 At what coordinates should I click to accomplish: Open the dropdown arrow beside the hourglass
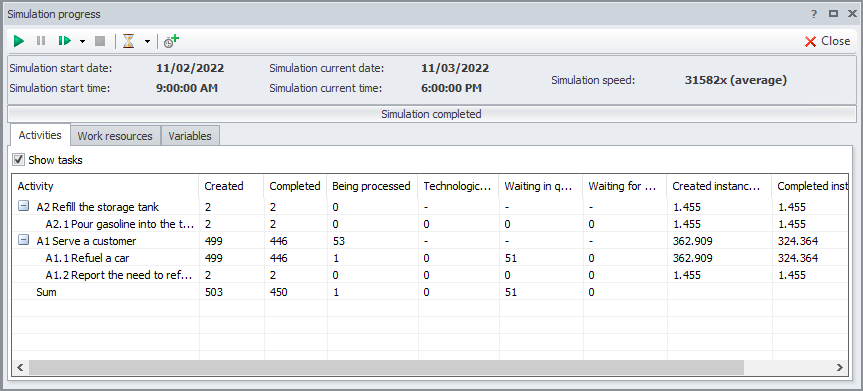148,41
